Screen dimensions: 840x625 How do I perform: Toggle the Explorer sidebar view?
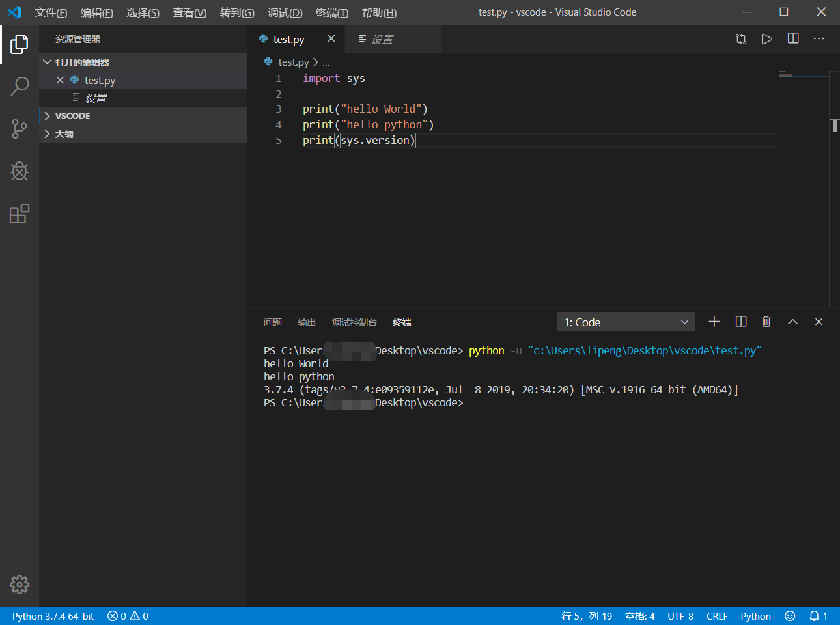point(20,44)
